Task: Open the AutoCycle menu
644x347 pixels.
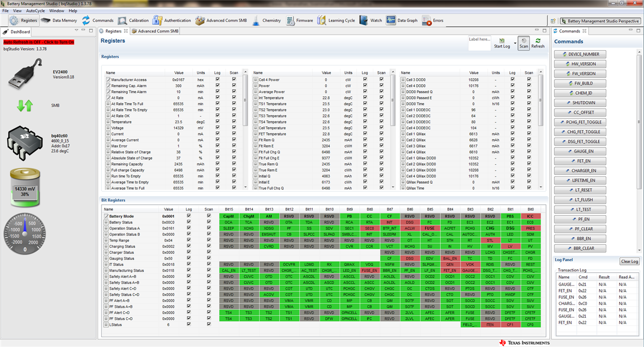Action: (x=36, y=10)
